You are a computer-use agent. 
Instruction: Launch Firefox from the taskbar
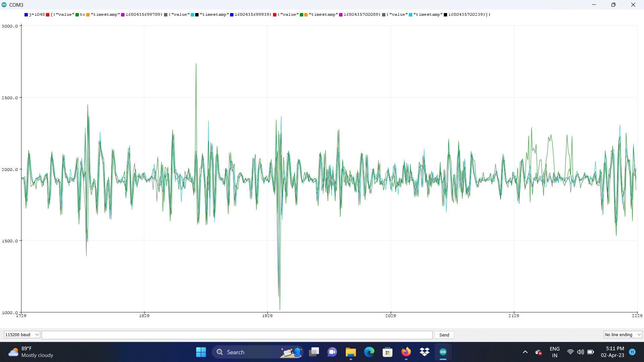[x=406, y=352]
